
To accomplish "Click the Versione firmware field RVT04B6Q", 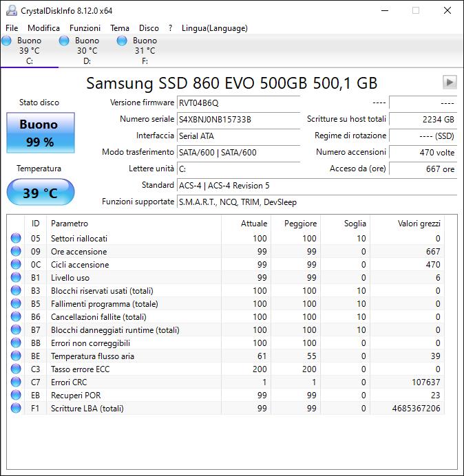I will (238, 103).
